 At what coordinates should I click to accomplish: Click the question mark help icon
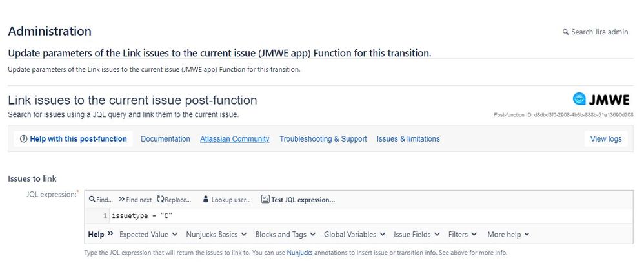point(24,139)
